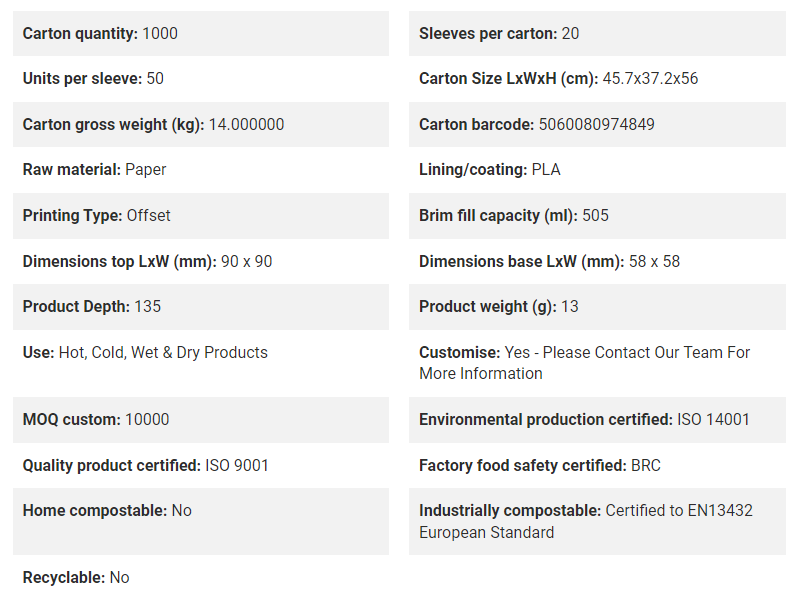
Task: Select the Sleeves per carton value
Action: 570,33
